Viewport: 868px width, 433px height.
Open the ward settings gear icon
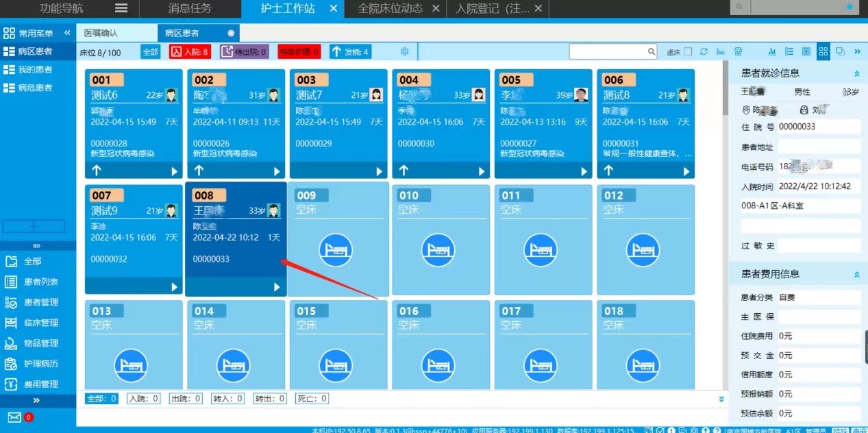click(x=405, y=51)
